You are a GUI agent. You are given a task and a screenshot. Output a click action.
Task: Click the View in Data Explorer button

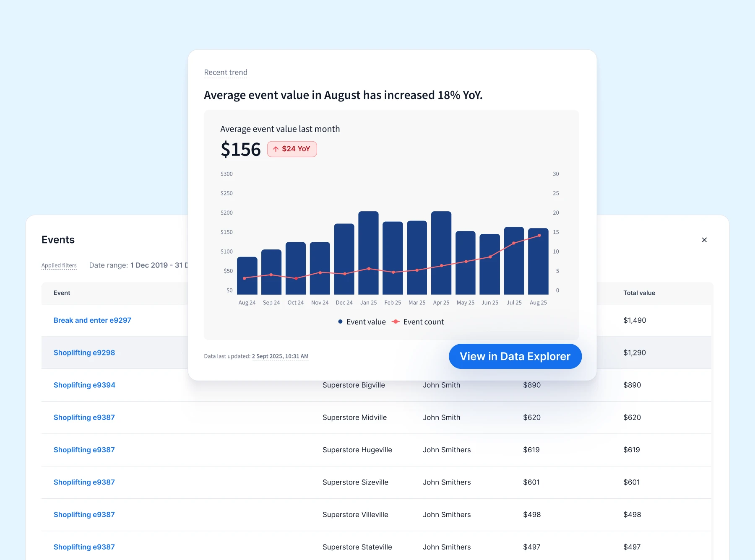pos(515,356)
